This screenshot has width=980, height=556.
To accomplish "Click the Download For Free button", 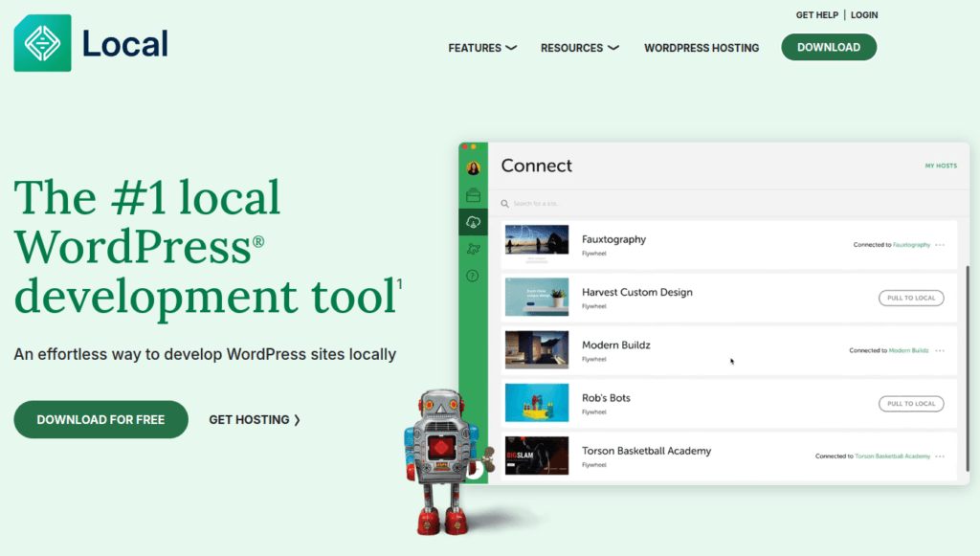I will [x=100, y=420].
